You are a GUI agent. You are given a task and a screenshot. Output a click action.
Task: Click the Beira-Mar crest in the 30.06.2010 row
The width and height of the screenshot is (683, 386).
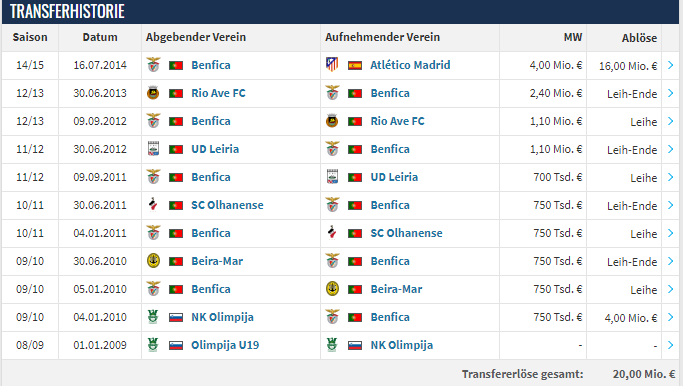click(153, 261)
